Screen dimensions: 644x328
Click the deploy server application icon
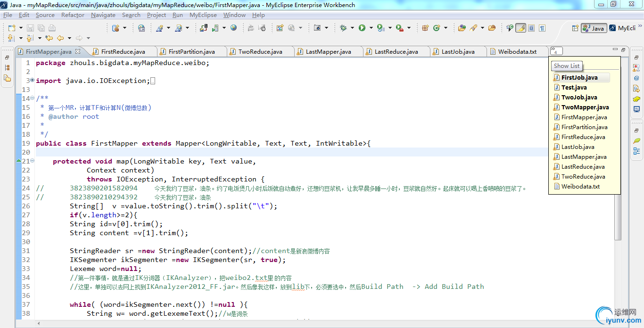(x=204, y=28)
